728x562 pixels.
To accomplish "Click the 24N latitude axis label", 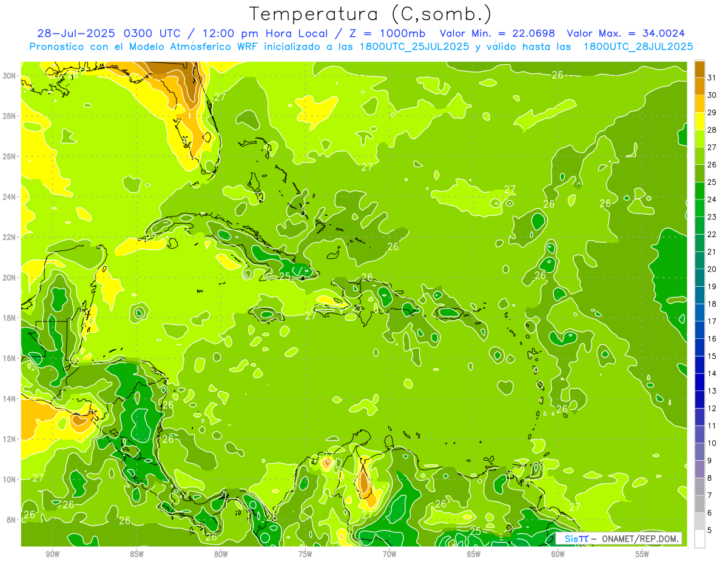I will (10, 196).
